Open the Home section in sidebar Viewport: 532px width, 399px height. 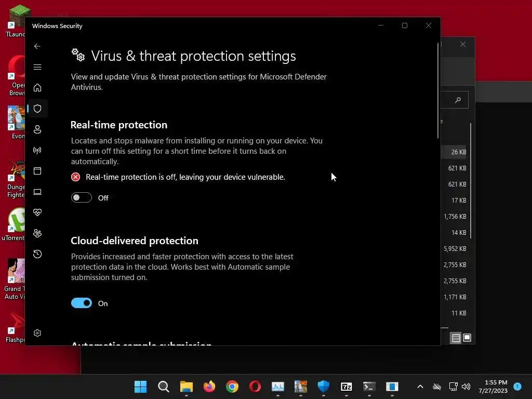(37, 88)
